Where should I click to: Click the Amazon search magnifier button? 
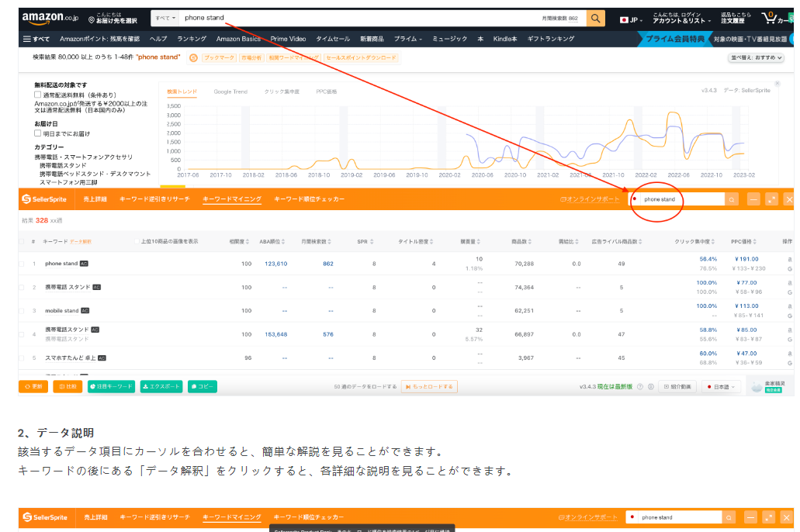pos(595,18)
